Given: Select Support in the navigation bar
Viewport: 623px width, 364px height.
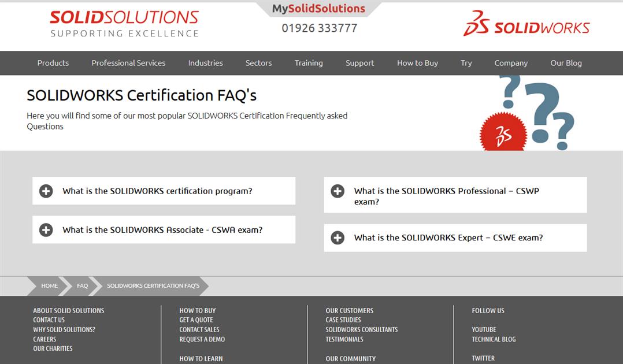Looking at the screenshot, I should (x=359, y=63).
